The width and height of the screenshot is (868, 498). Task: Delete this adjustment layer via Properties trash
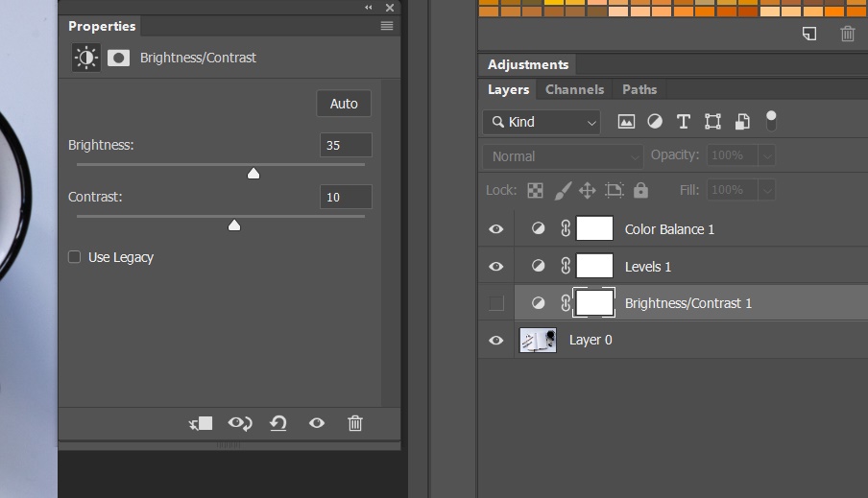coord(355,423)
